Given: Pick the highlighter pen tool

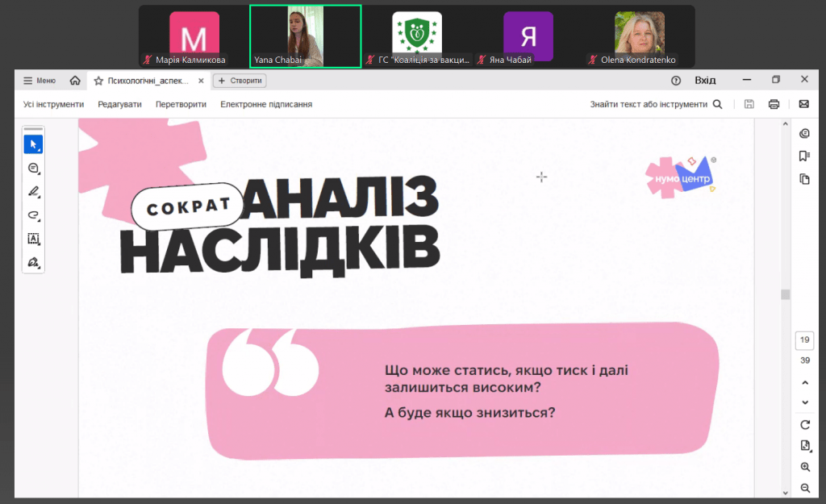Looking at the screenshot, I should (33, 192).
